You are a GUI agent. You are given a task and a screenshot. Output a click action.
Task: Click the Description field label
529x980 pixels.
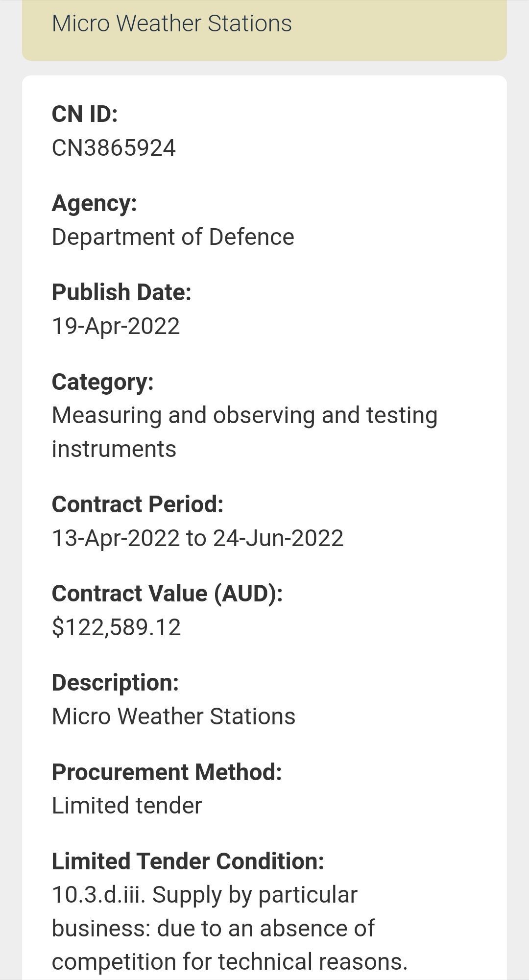tap(116, 683)
